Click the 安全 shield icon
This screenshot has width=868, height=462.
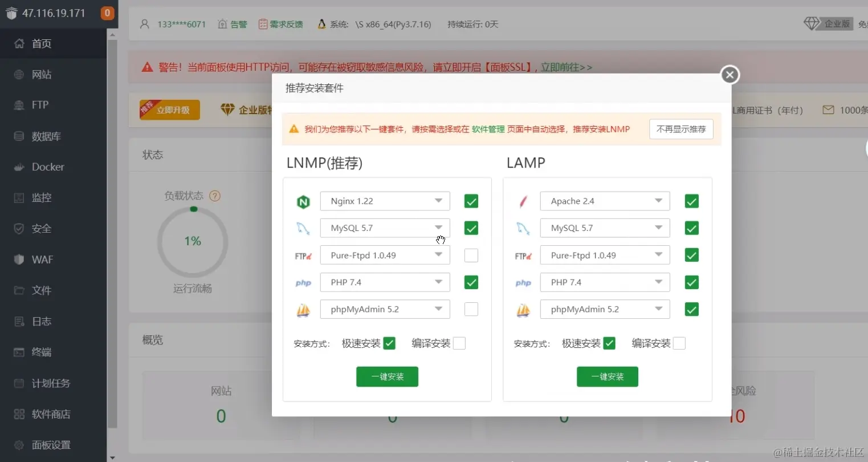tap(19, 229)
